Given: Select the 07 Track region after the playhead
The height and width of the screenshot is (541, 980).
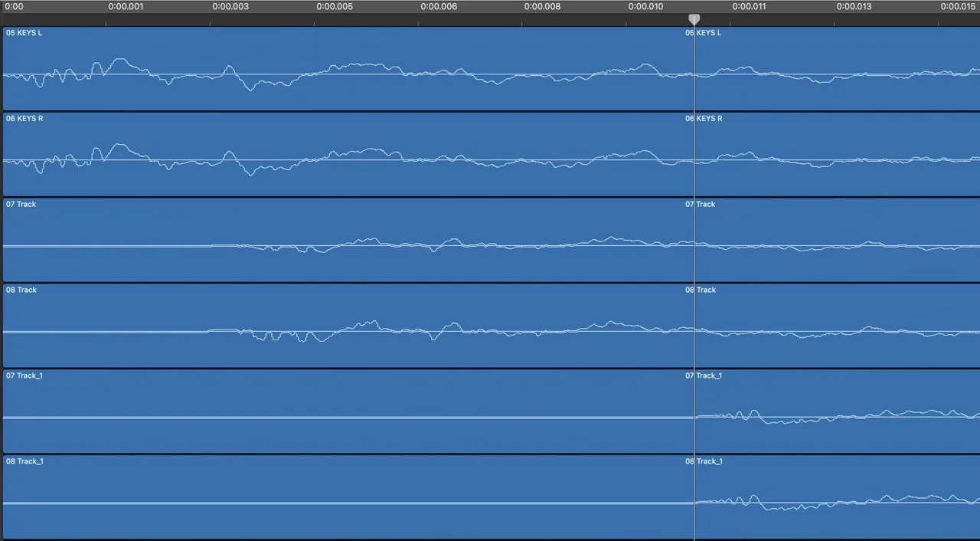Looking at the screenshot, I should tap(837, 241).
